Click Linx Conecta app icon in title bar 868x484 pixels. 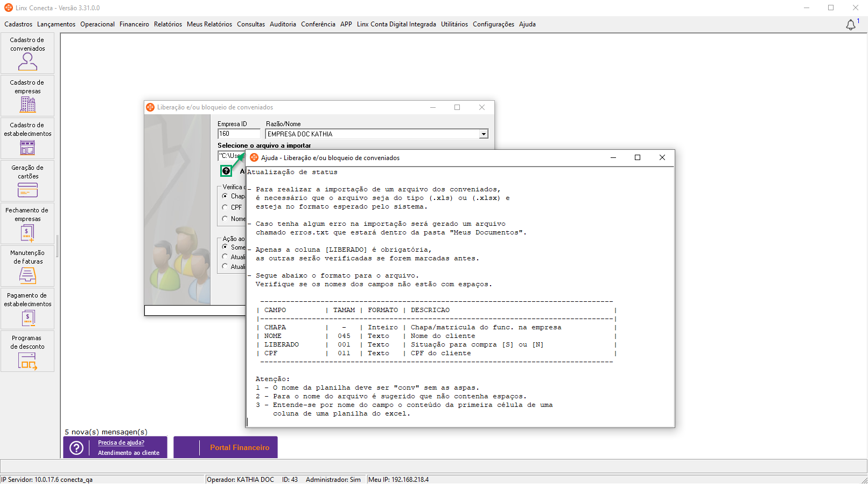coord(9,8)
